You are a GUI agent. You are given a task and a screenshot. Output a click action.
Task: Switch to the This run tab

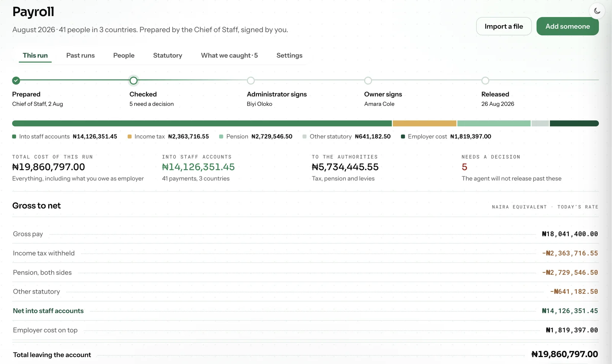35,55
